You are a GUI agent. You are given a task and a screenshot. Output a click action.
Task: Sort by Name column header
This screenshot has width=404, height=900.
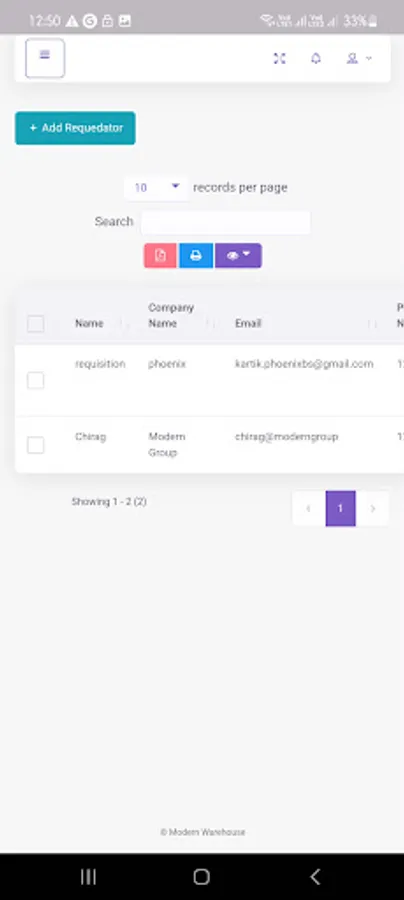89,324
